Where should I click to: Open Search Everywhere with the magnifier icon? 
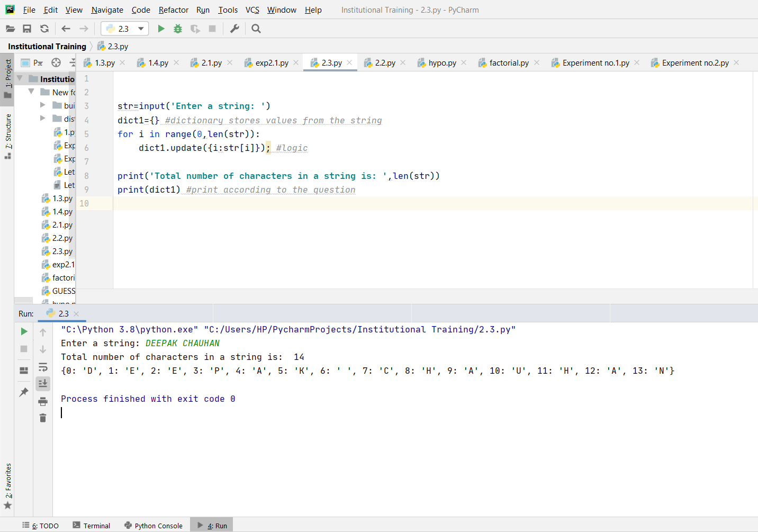[x=256, y=29]
